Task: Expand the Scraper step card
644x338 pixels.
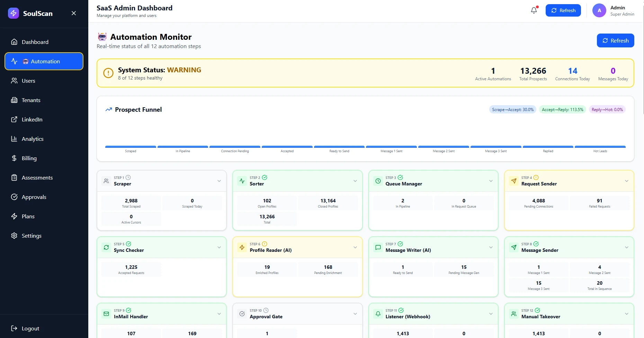Action: click(219, 181)
